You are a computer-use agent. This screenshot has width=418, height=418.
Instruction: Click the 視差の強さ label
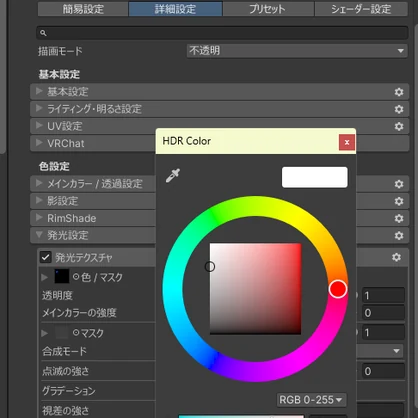coord(66,410)
